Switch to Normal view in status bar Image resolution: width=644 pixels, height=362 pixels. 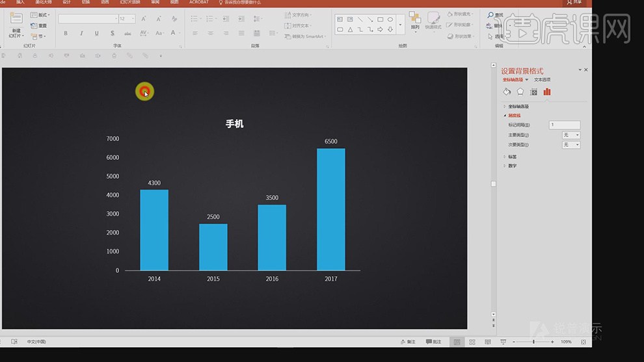[457, 342]
